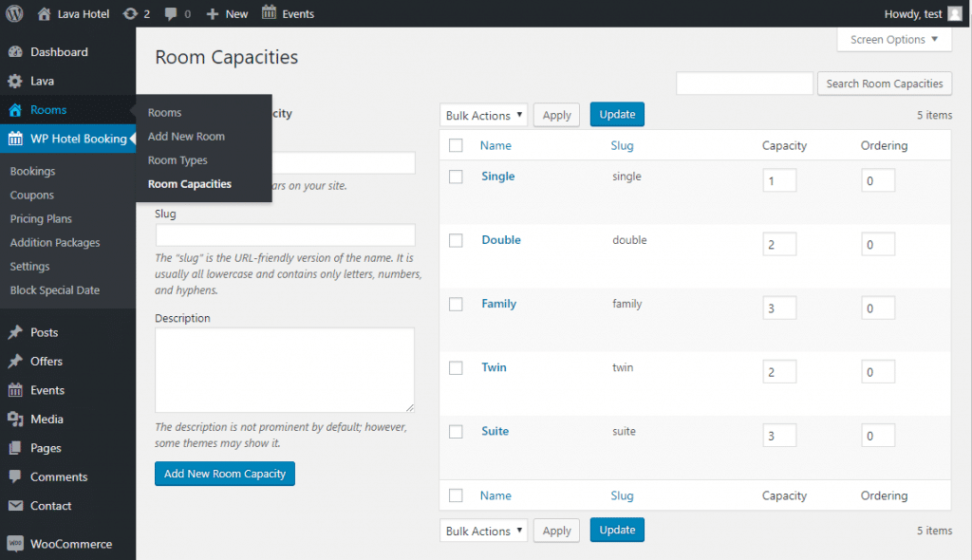Open the bottom Bulk Actions dropdown

484,532
